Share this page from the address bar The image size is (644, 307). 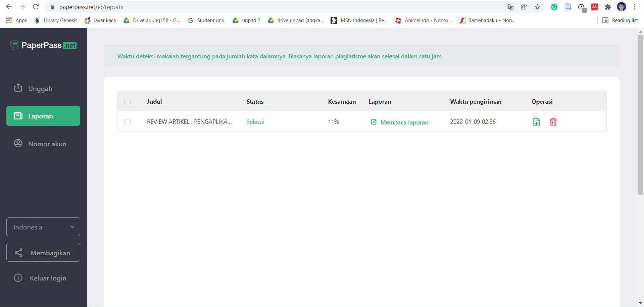pos(524,7)
